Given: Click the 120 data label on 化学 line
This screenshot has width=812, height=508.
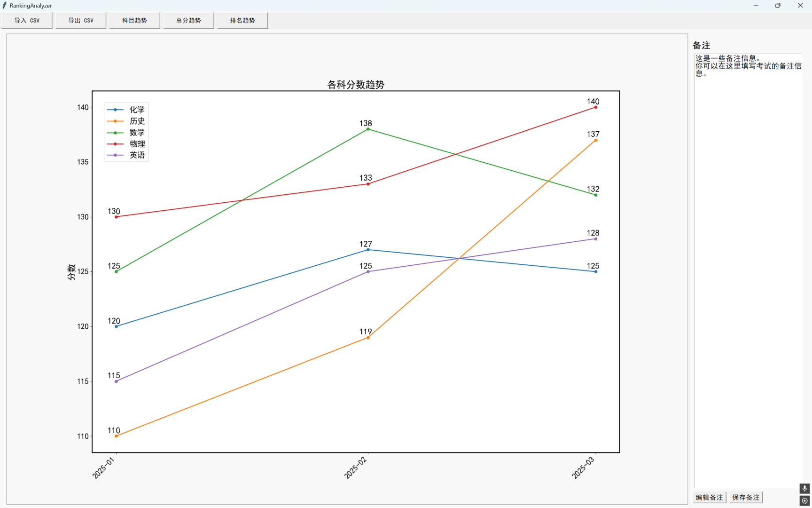Looking at the screenshot, I should [114, 321].
